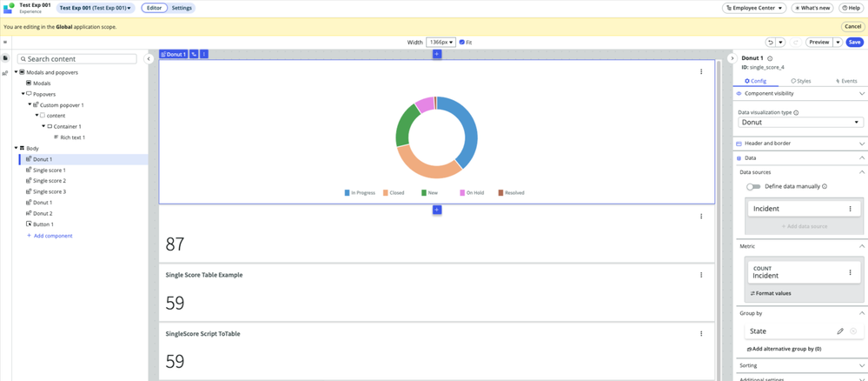Click the plus button above the donut chart
This screenshot has height=381, width=868.
point(437,54)
